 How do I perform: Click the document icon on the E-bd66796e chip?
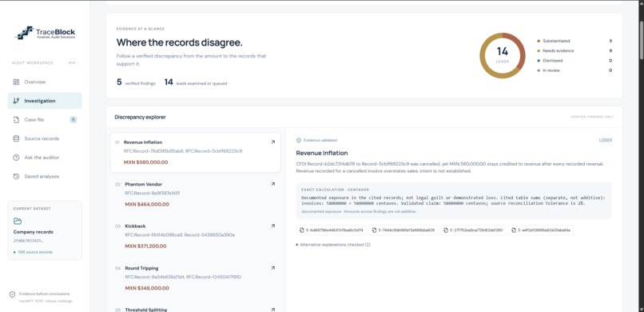pos(302,230)
